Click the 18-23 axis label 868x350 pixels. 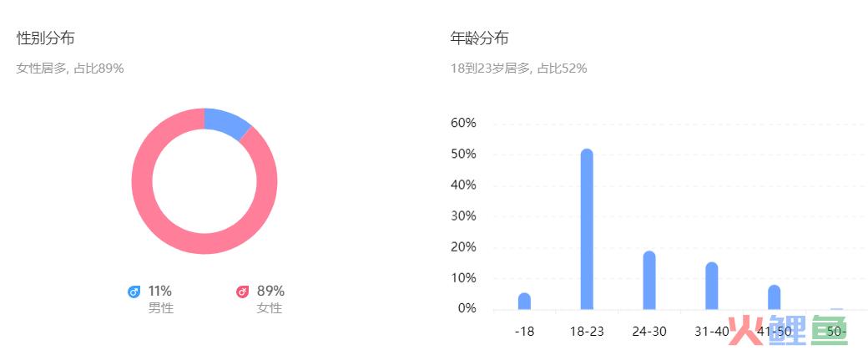click(587, 332)
